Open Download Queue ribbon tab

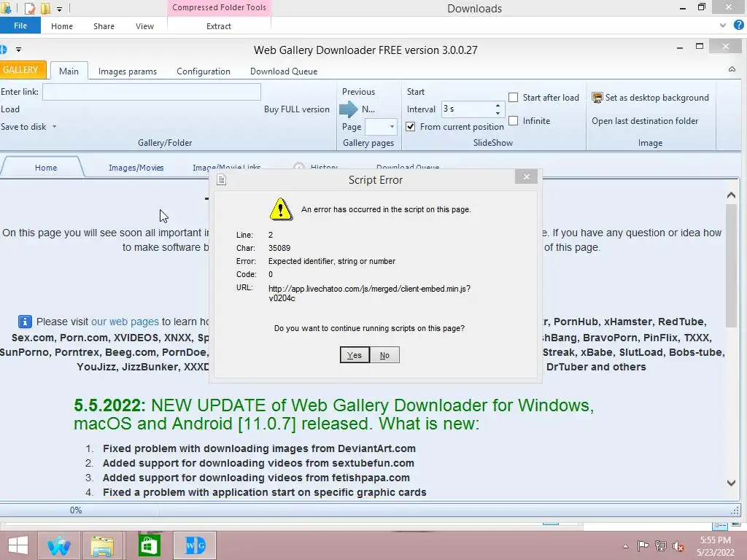click(284, 71)
